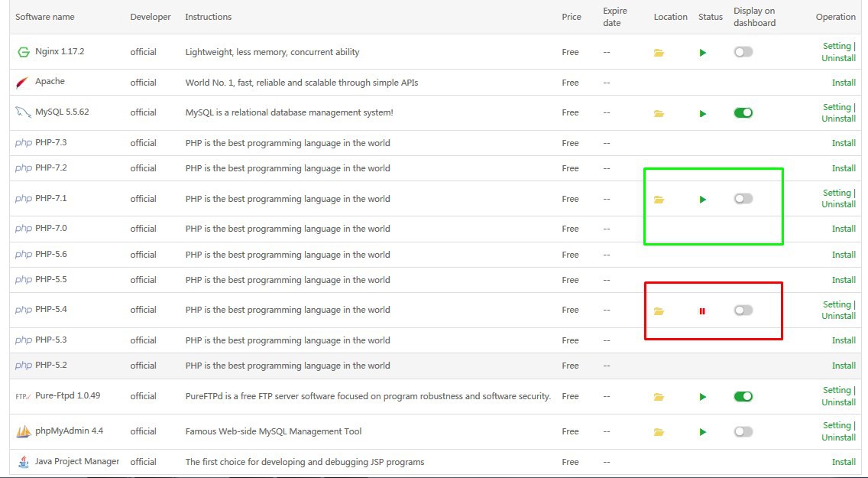
Task: Click the 'Expire date' column header
Action: [x=615, y=17]
